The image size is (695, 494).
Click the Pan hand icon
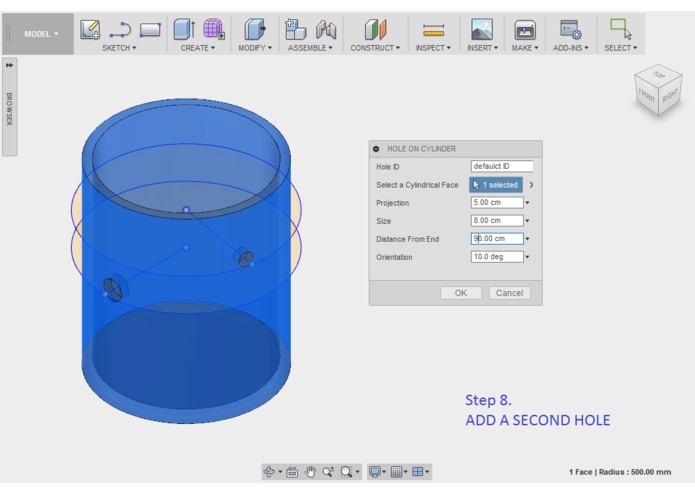[x=310, y=472]
